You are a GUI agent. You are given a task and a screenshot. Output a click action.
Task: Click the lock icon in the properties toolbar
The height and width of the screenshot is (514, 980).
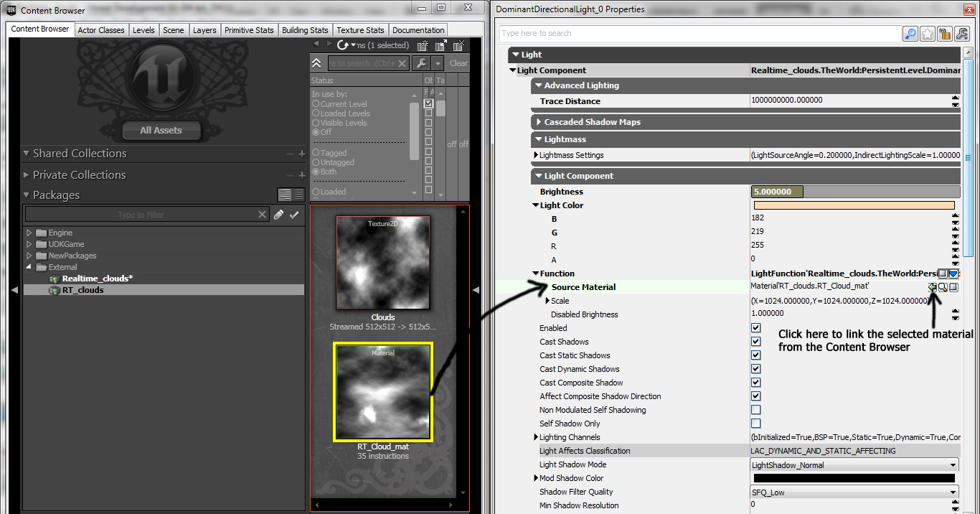[944, 34]
